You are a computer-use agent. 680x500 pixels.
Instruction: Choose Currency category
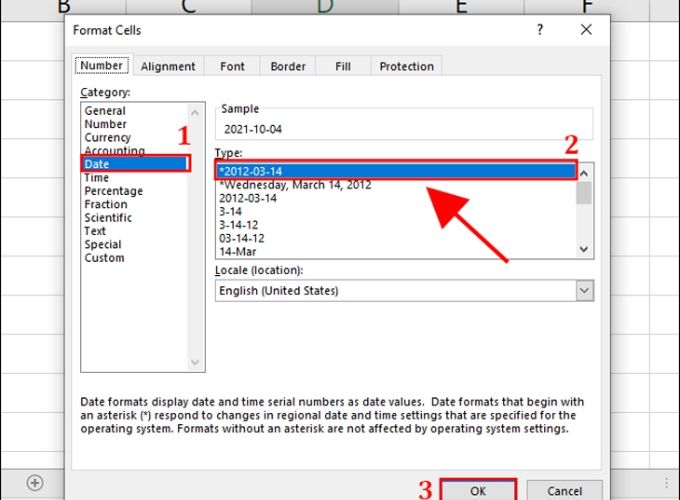click(x=108, y=137)
